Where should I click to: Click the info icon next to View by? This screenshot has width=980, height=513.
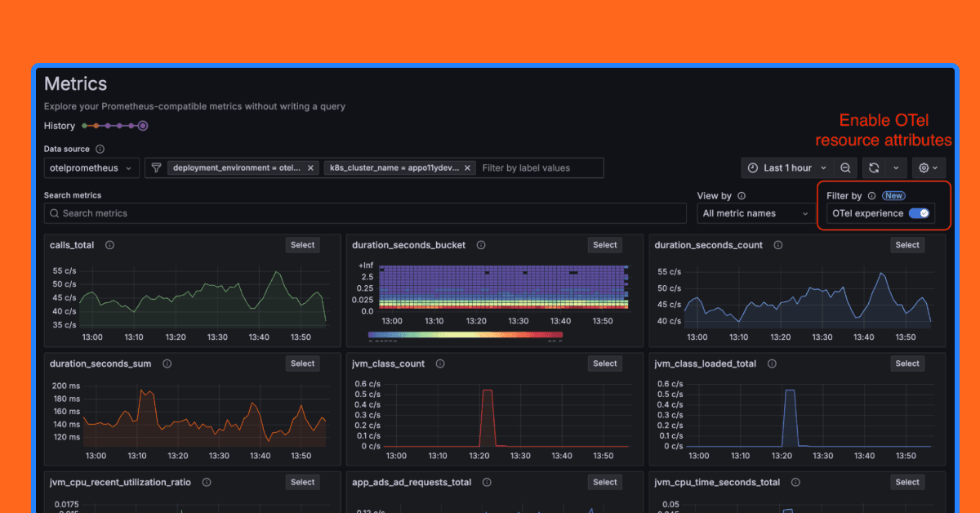[x=740, y=195]
